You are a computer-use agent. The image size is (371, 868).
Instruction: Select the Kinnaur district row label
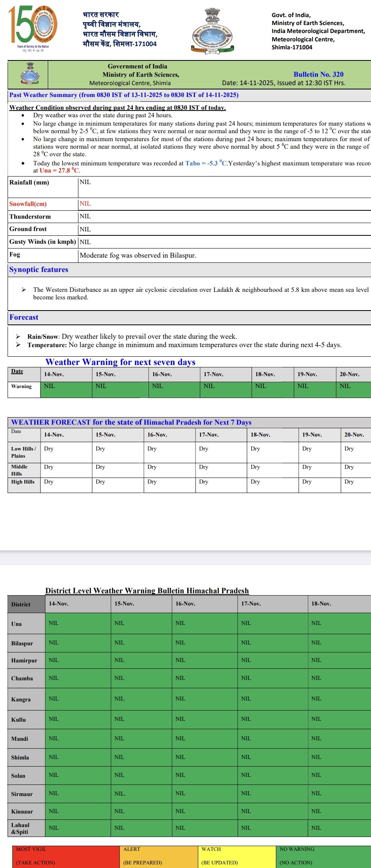(22, 812)
